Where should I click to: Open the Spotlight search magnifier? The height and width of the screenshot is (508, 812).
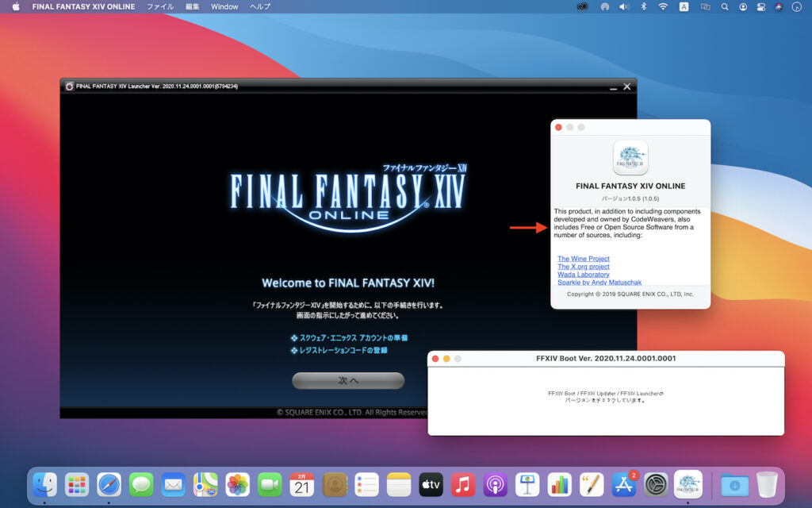(724, 6)
